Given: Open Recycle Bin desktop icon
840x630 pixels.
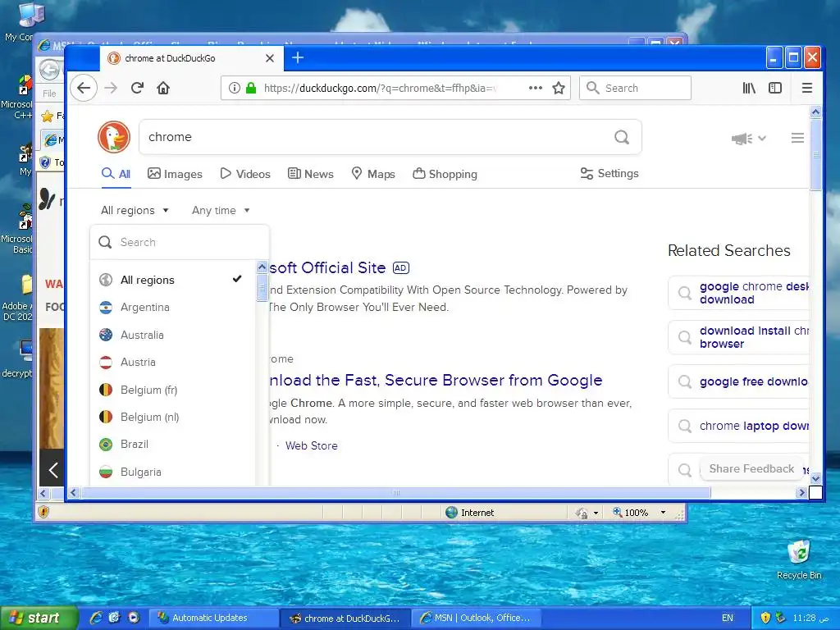Looking at the screenshot, I should click(799, 559).
